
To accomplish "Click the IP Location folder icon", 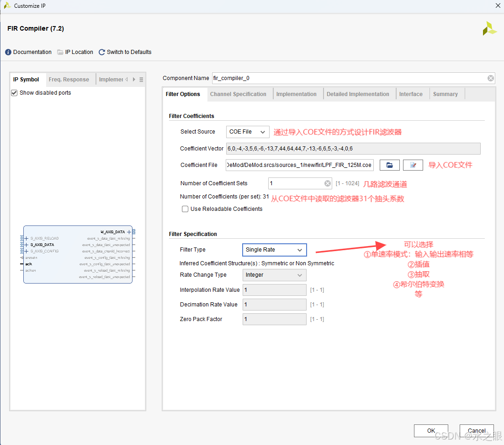I will (60, 52).
